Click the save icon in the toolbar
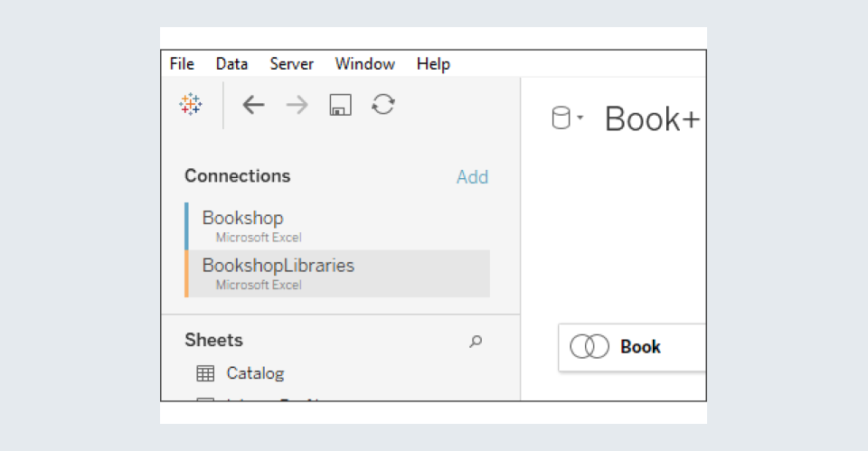The image size is (868, 451). click(x=341, y=105)
